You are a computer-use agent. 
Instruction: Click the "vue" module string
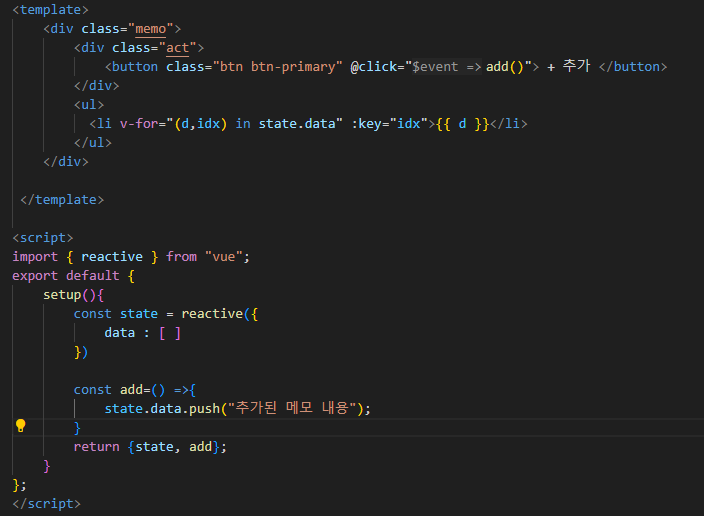click(224, 256)
